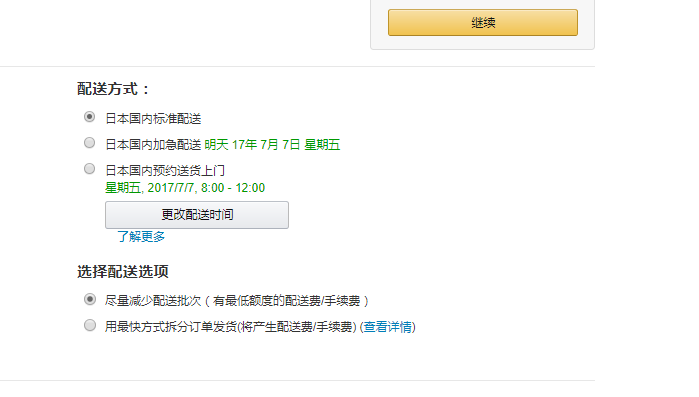This screenshot has height=397, width=699.
Task: Click the 配送方式 section heading
Action: 113,89
